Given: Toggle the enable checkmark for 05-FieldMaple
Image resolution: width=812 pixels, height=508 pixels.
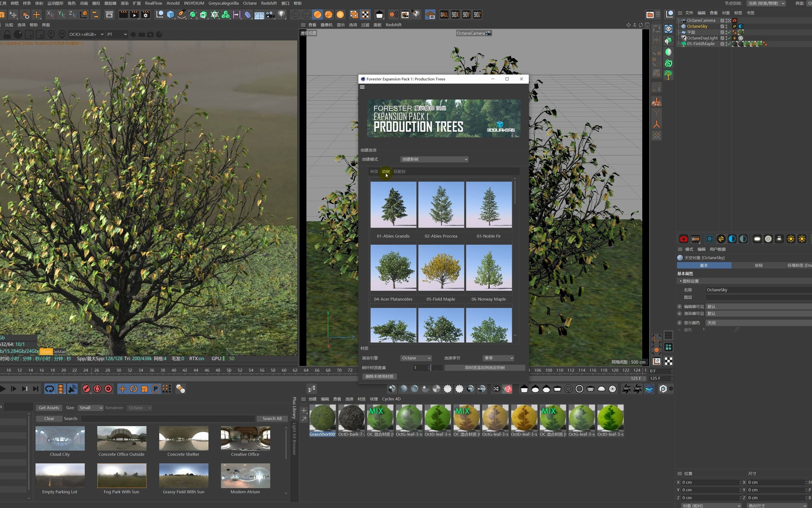Looking at the screenshot, I should click(x=729, y=44).
